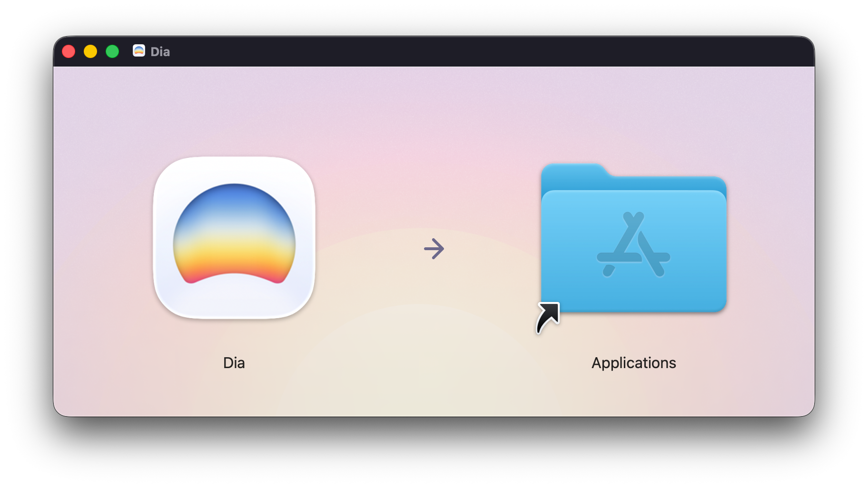Minimize the Dia window with yellow button
868x487 pixels.
(90, 51)
